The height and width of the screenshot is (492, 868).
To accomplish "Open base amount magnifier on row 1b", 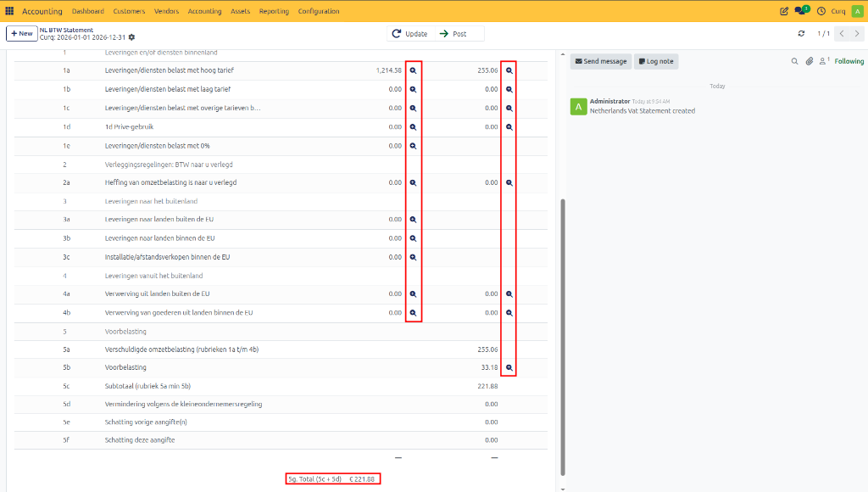I will point(413,89).
